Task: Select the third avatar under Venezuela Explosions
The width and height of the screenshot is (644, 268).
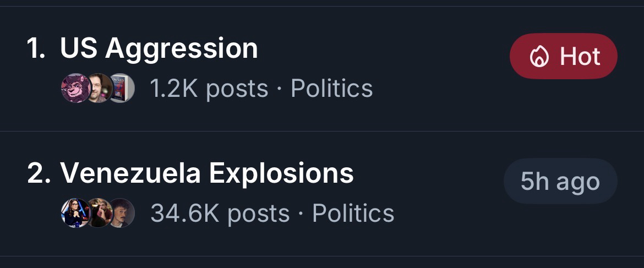Action: [121, 213]
